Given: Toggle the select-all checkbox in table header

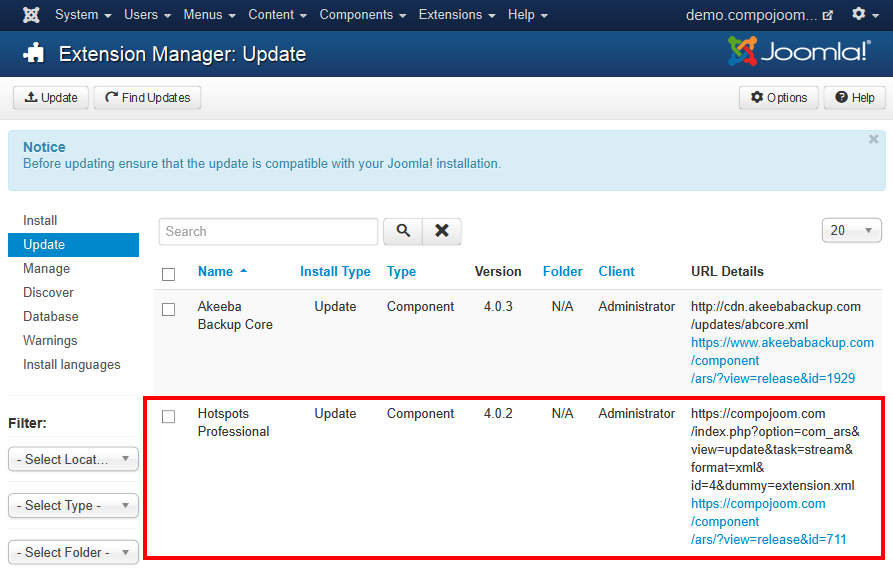Looking at the screenshot, I should click(x=169, y=274).
